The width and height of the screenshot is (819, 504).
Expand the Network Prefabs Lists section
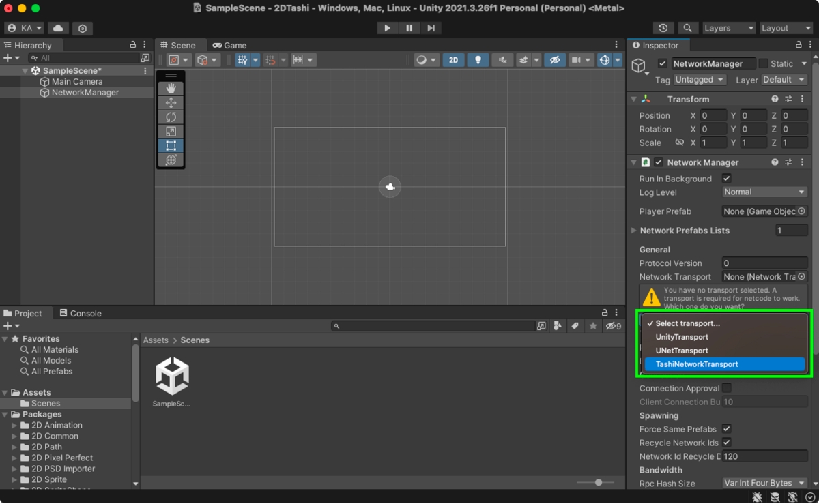coord(634,231)
